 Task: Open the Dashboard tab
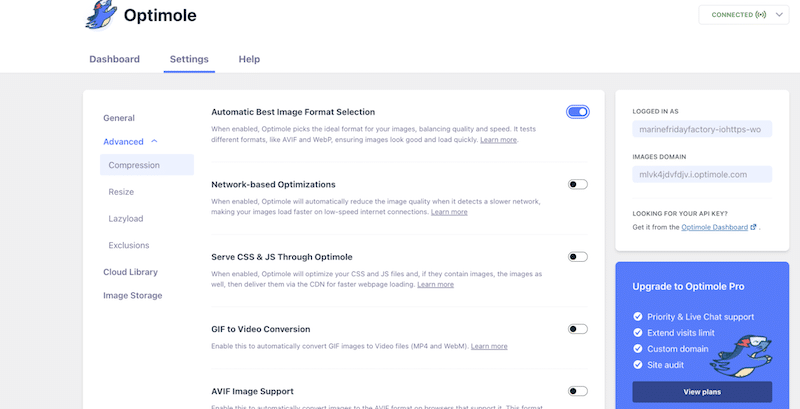tap(114, 59)
